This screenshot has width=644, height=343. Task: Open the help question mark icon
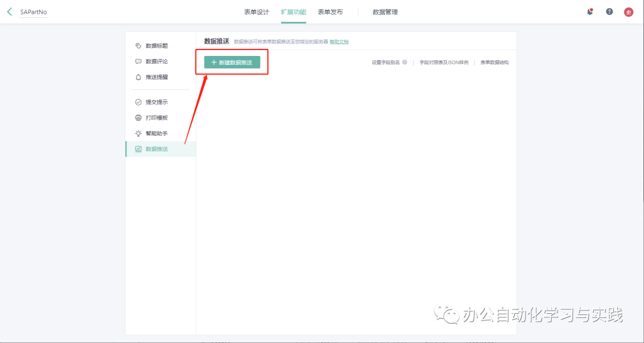coord(609,12)
